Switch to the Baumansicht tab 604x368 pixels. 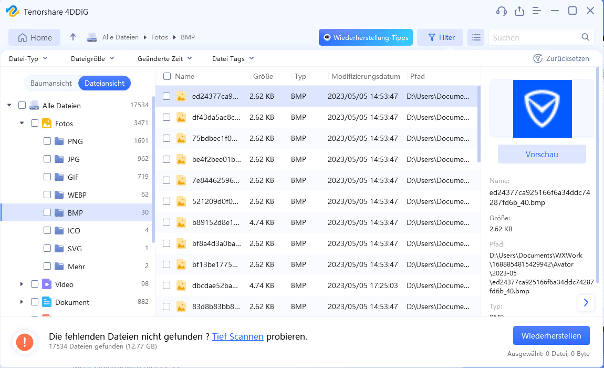pos(51,83)
